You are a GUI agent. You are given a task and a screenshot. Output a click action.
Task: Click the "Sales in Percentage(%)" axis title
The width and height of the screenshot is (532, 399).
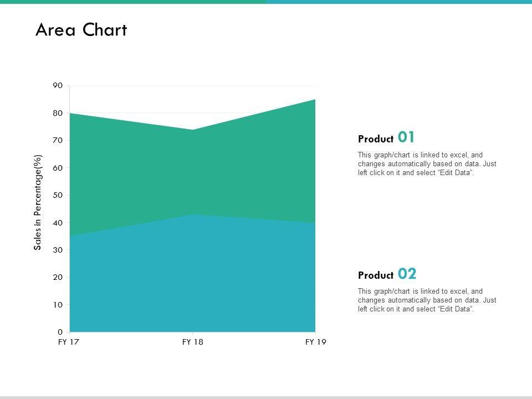tap(38, 202)
